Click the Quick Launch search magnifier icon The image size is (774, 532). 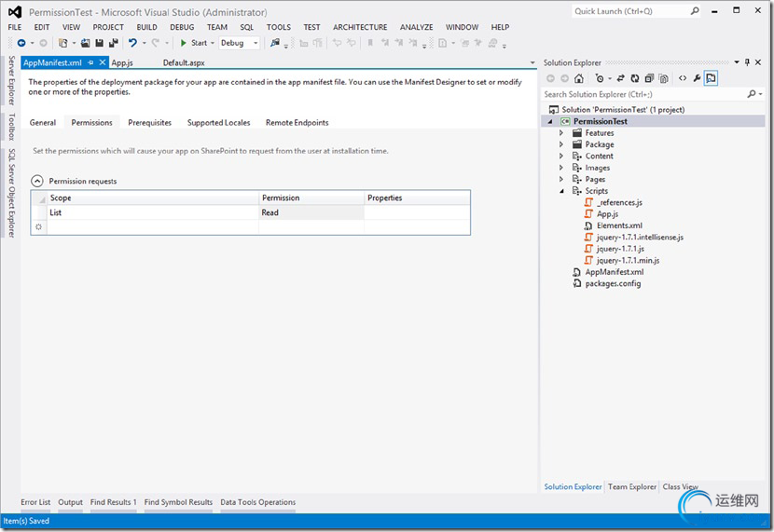[x=695, y=11]
